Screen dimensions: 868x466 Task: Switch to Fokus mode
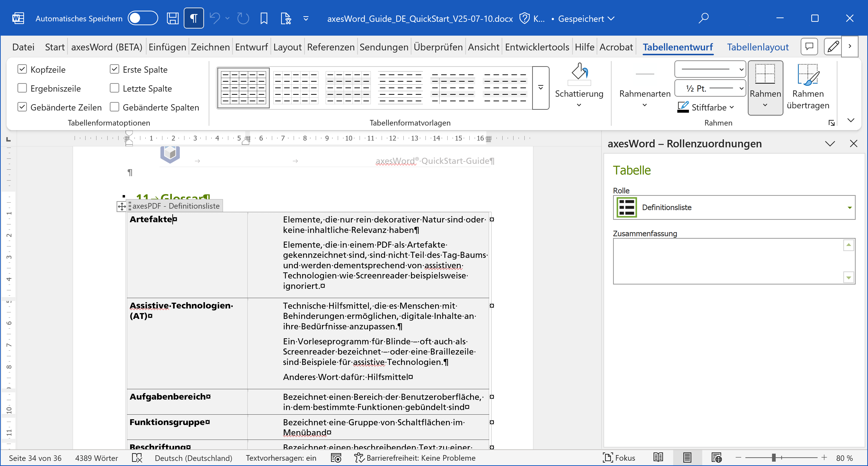(619, 458)
